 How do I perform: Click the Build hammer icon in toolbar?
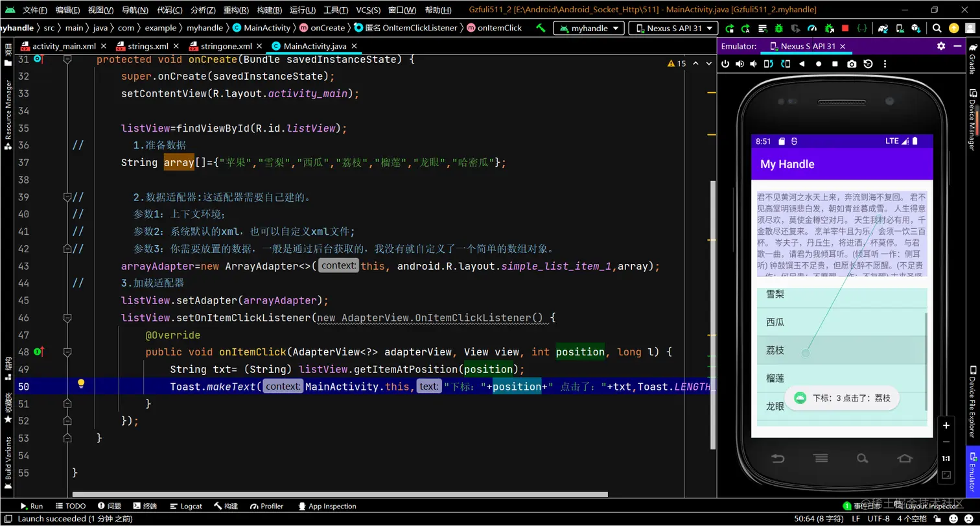pos(541,29)
